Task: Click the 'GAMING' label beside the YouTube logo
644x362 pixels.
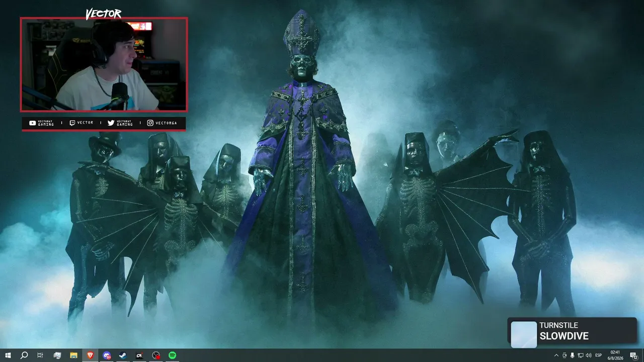Action: click(46, 124)
